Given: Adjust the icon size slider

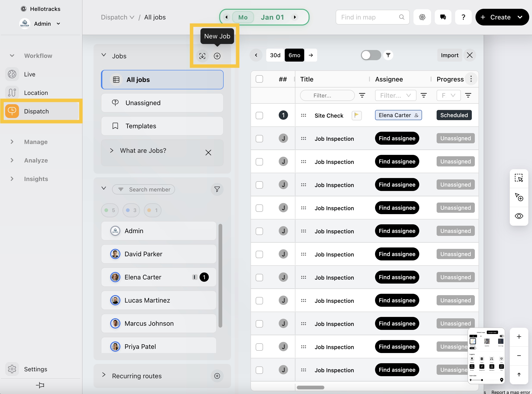Looking at the screenshot, I should (482, 380).
